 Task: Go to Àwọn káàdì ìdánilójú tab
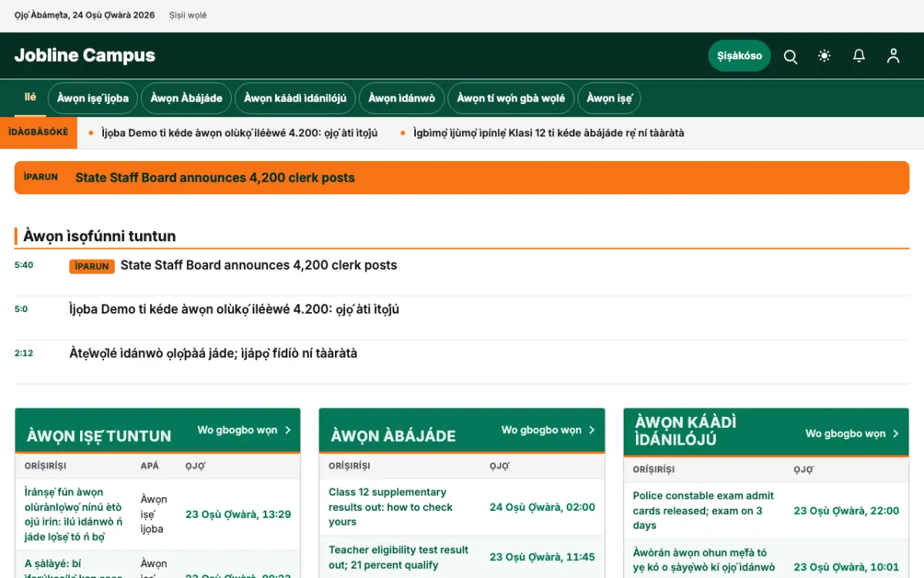coord(295,98)
